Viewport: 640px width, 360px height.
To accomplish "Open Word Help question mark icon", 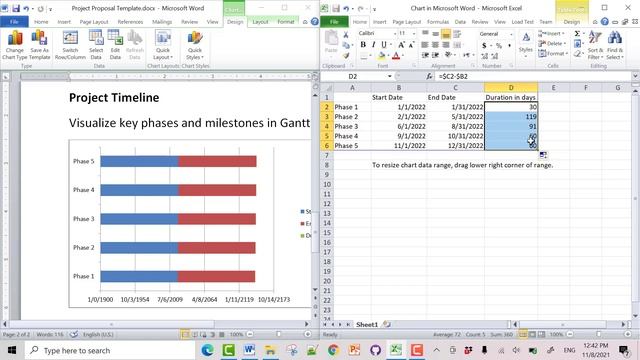I will [x=315, y=22].
